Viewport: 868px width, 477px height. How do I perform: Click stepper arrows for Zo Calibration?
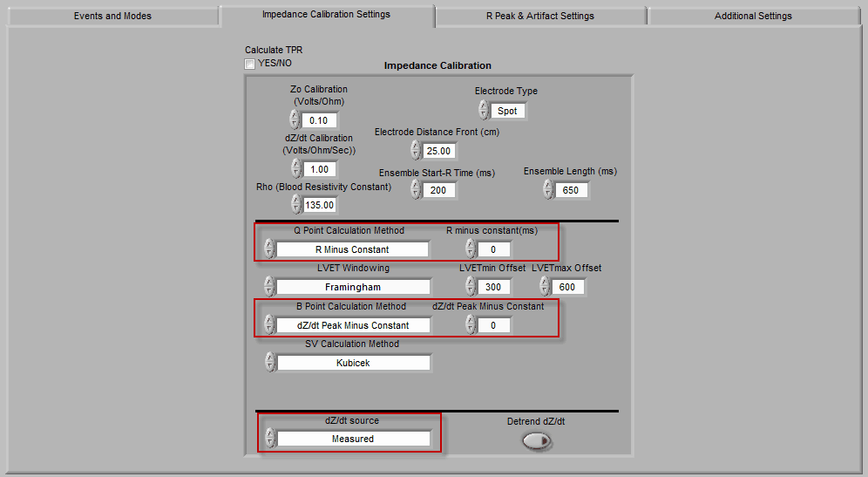295,119
